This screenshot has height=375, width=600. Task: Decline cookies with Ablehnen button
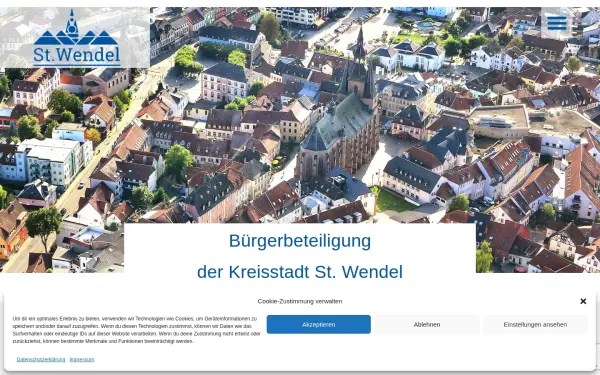click(427, 324)
